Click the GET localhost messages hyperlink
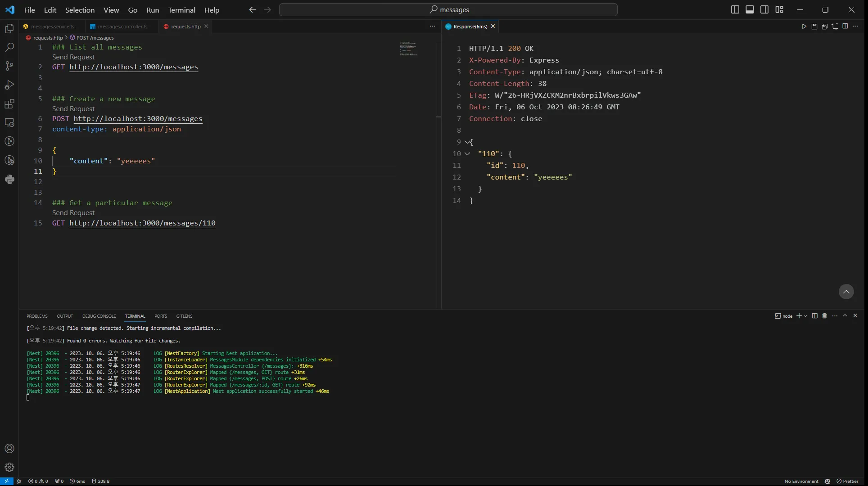The width and height of the screenshot is (868, 486). [134, 67]
